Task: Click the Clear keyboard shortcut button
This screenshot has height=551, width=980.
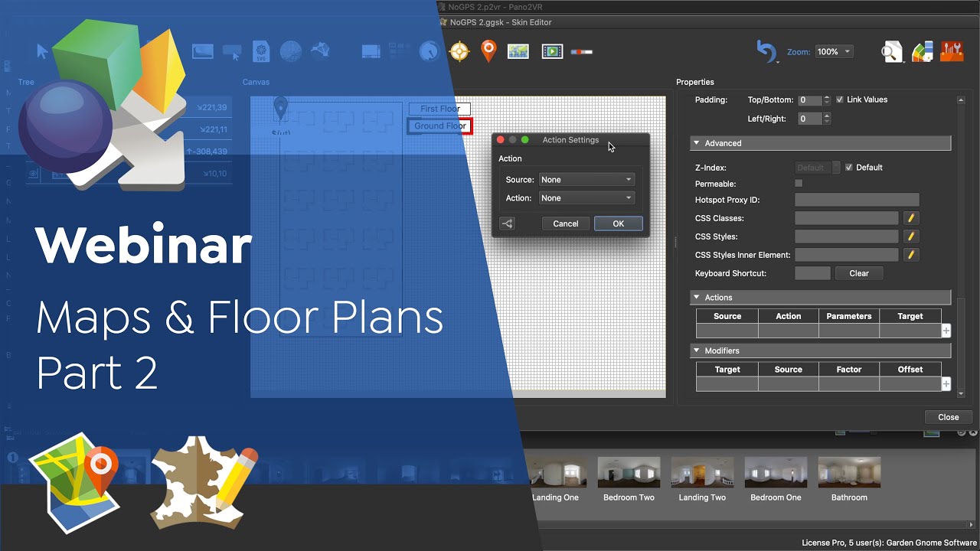Action: click(x=859, y=273)
